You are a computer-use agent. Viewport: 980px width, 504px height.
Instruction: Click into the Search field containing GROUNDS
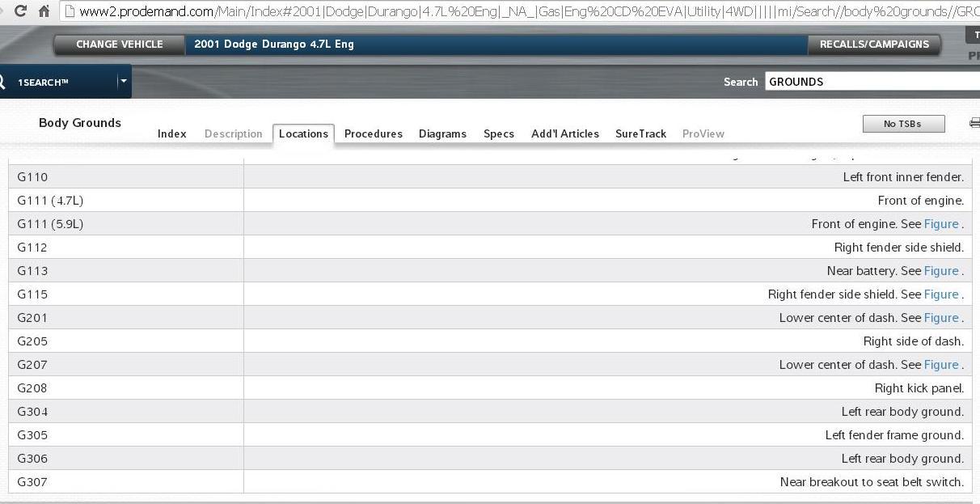872,82
